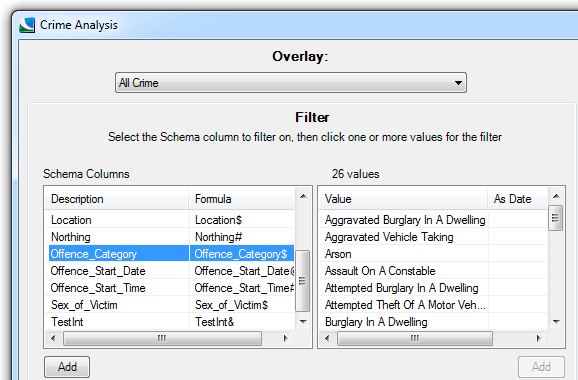578x380 pixels.
Task: Click the TestInt& formula cell
Action: coord(214,322)
